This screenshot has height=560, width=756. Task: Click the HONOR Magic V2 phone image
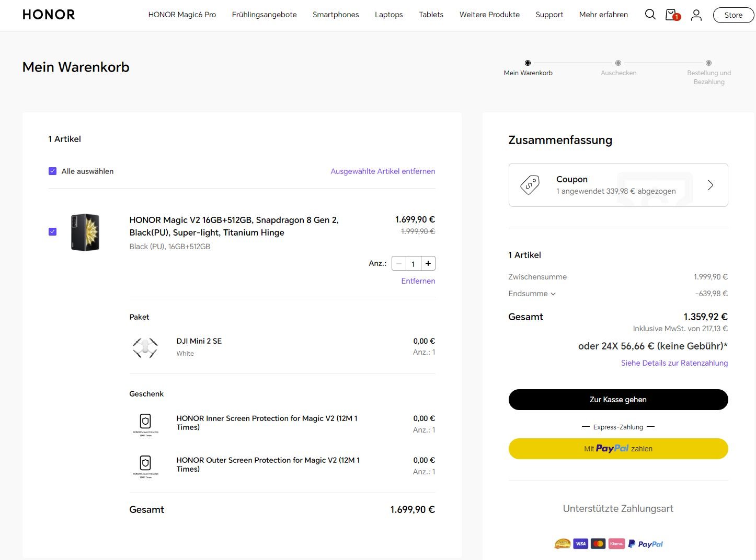(x=85, y=232)
